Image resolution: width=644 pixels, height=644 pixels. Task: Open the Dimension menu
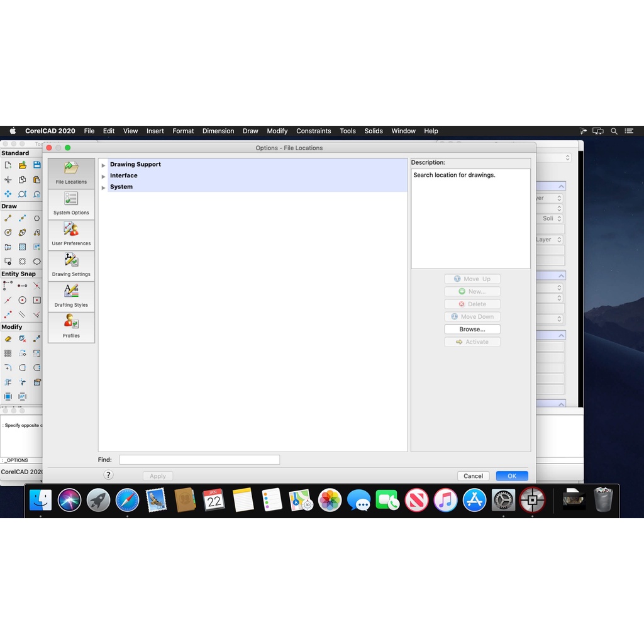point(218,131)
